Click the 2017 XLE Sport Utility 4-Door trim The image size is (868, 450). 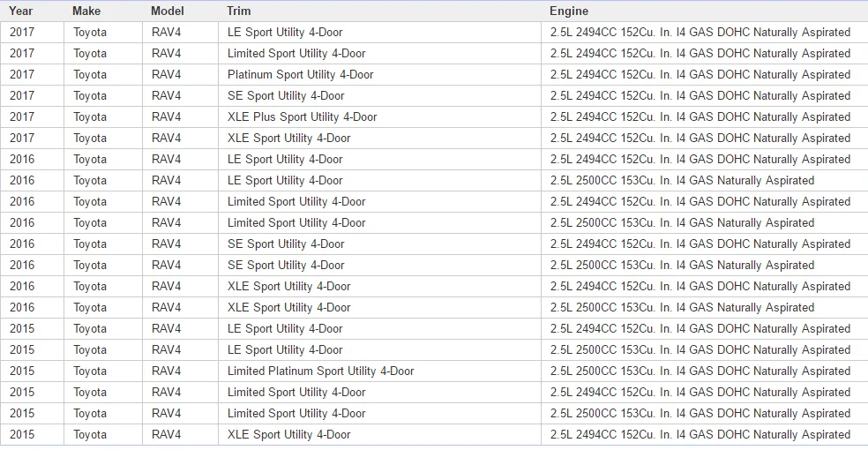289,139
